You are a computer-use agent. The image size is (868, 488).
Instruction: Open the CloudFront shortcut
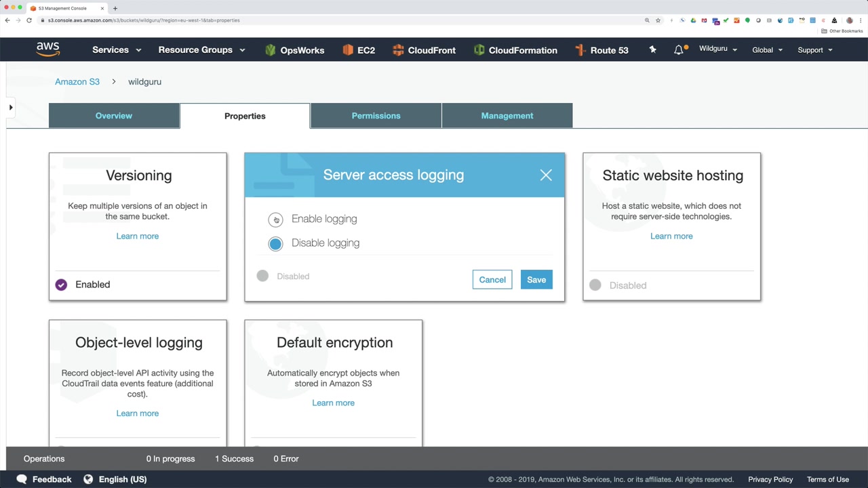point(424,50)
